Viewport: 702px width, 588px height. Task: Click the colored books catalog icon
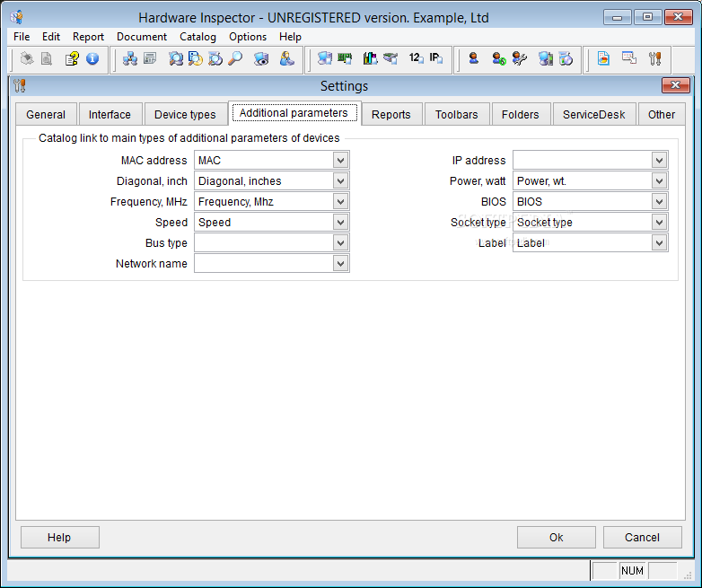[370, 58]
